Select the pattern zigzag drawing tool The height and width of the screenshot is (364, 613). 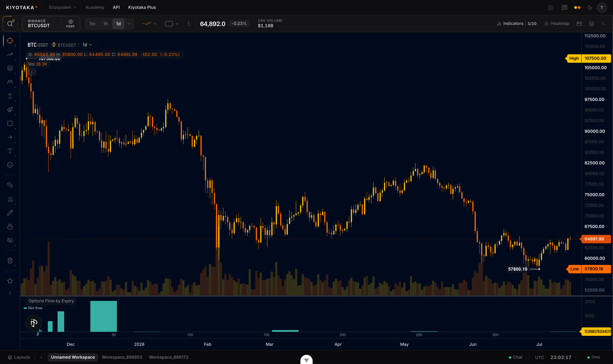tap(10, 82)
